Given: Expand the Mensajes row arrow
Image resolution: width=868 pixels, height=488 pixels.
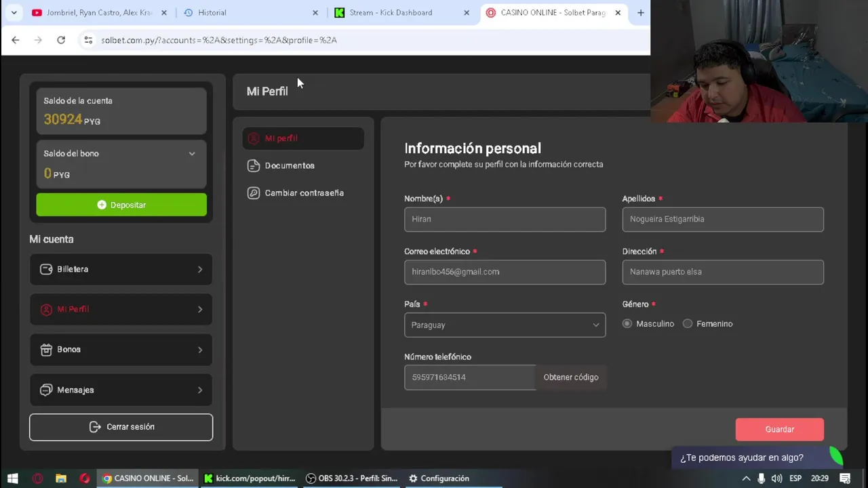Looking at the screenshot, I should click(x=200, y=390).
